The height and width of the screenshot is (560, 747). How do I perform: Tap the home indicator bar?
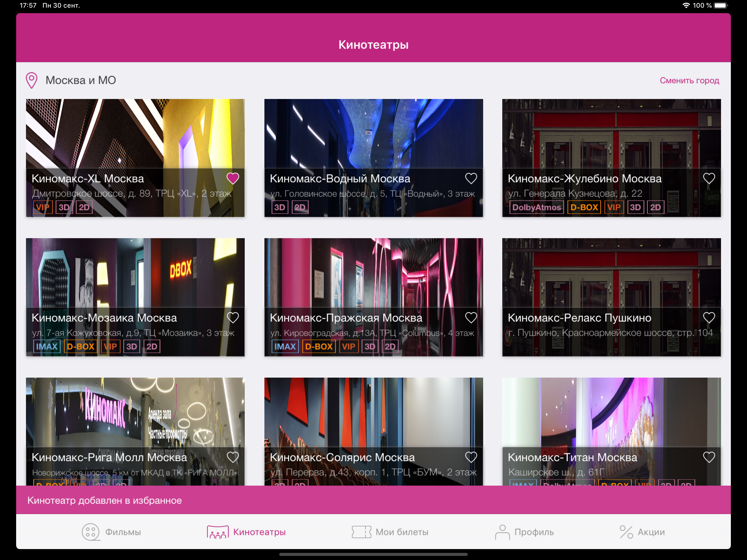(x=373, y=554)
